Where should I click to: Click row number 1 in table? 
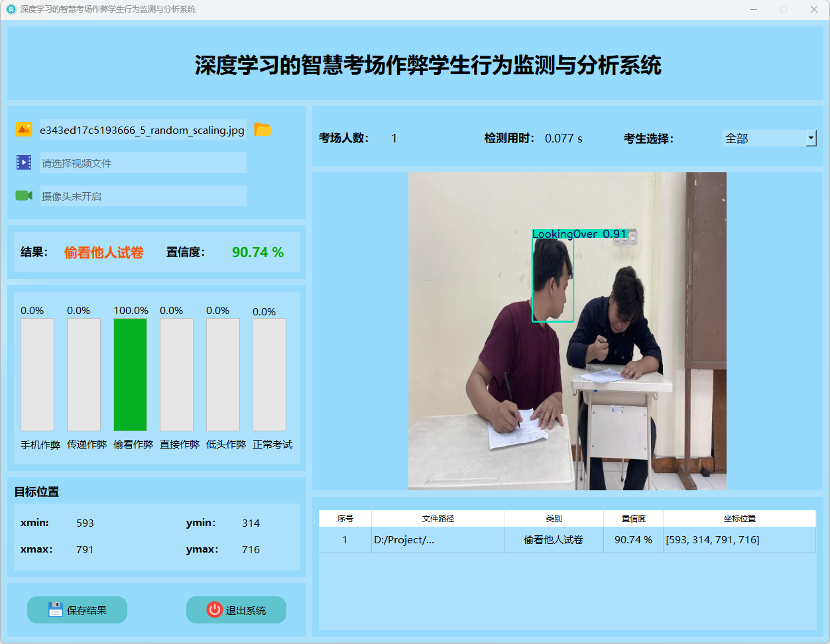tap(345, 539)
